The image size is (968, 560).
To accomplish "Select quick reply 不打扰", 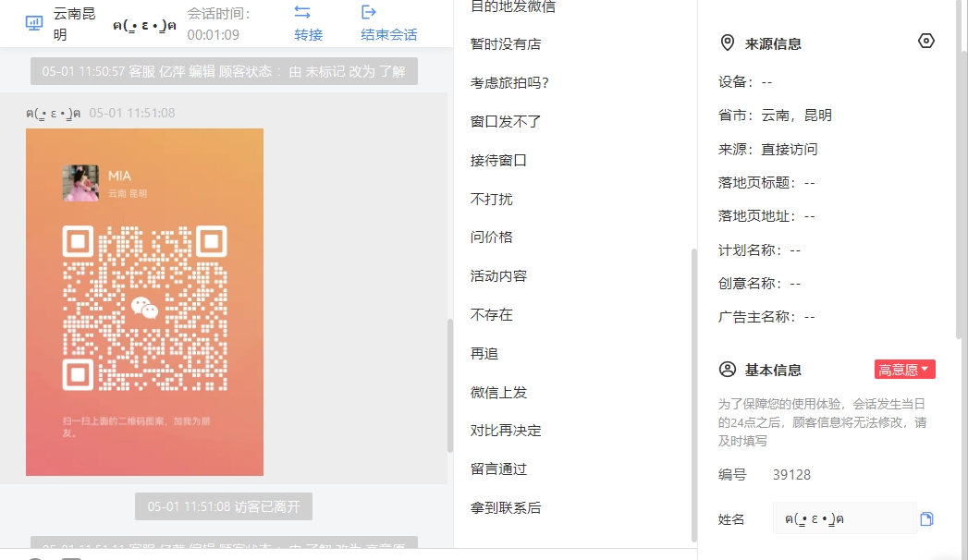I will 492,200.
